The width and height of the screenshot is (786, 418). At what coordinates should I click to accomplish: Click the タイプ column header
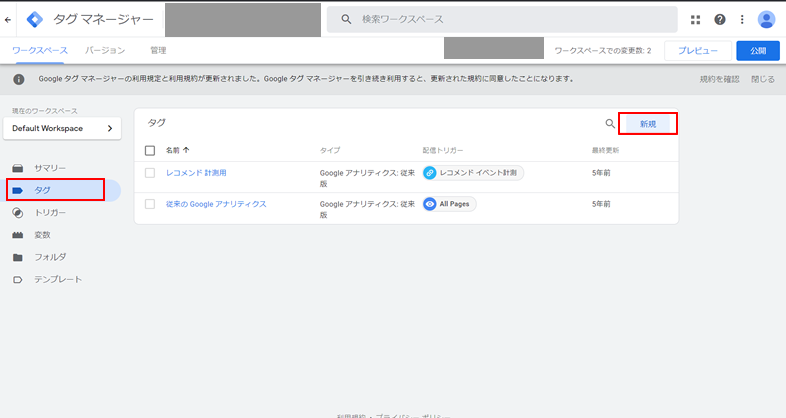pyautogui.click(x=330, y=150)
